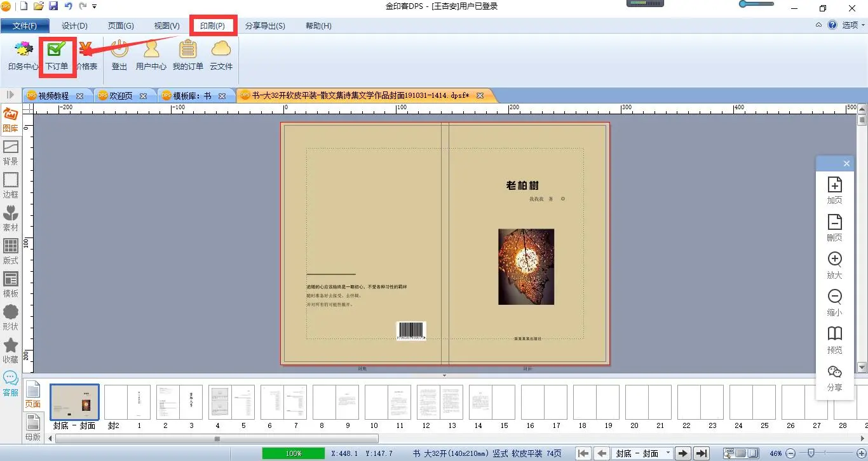868x461 pixels.
Task: Open 用户中心 user center
Action: pos(151,55)
